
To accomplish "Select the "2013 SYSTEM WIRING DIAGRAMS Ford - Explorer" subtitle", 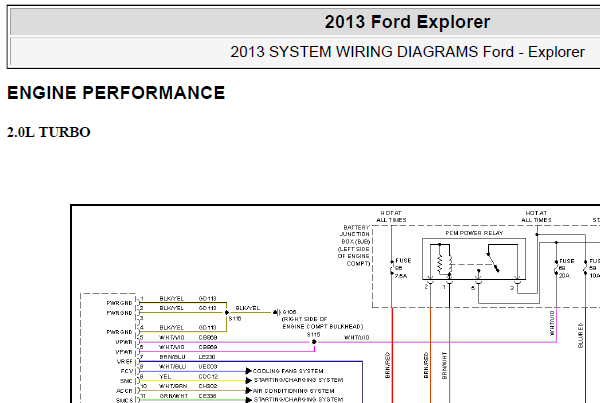I will [x=407, y=52].
